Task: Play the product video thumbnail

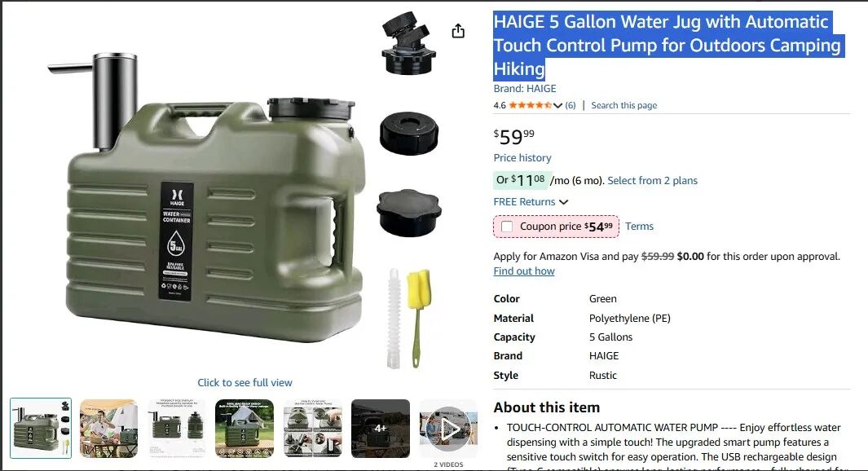Action: [x=448, y=429]
